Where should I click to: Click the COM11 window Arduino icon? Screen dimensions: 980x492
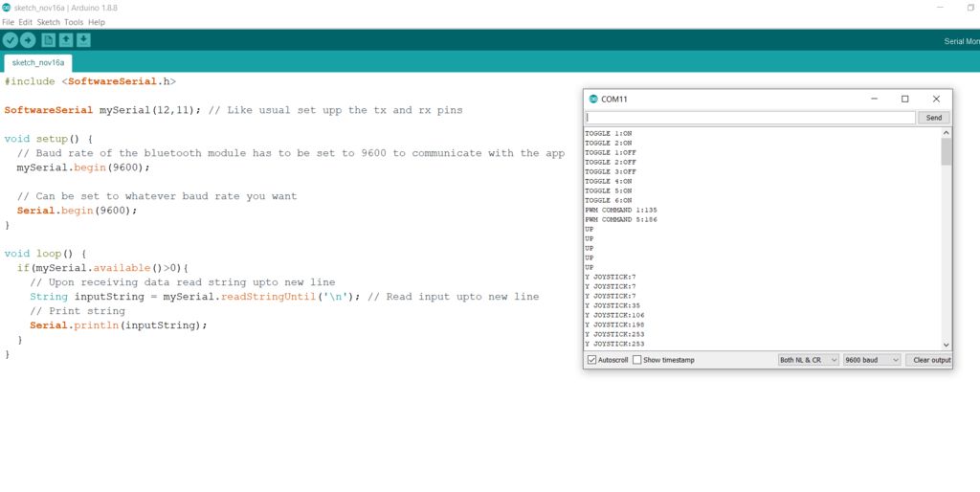click(x=593, y=99)
